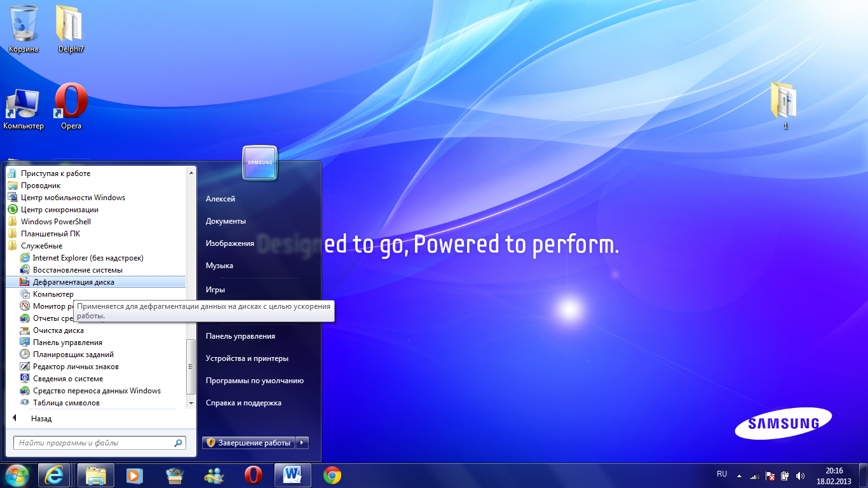Open the Action Center flag tray icon

770,475
